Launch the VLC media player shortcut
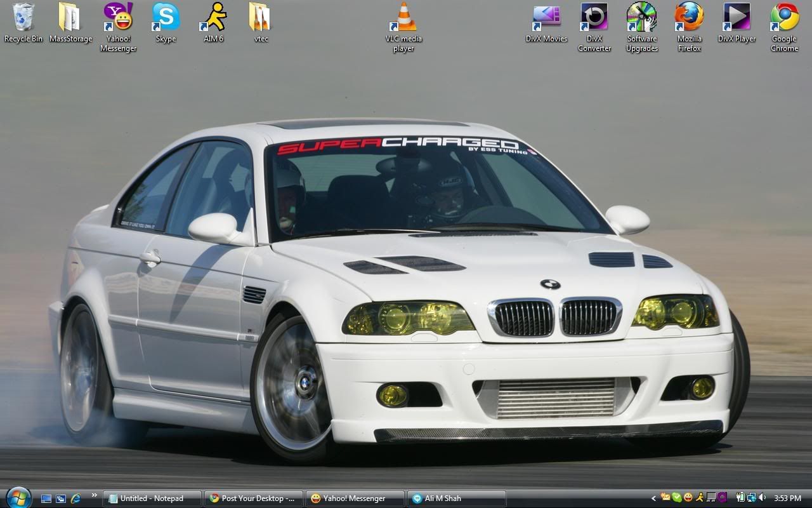Screen dimensions: 812x508 403,27
